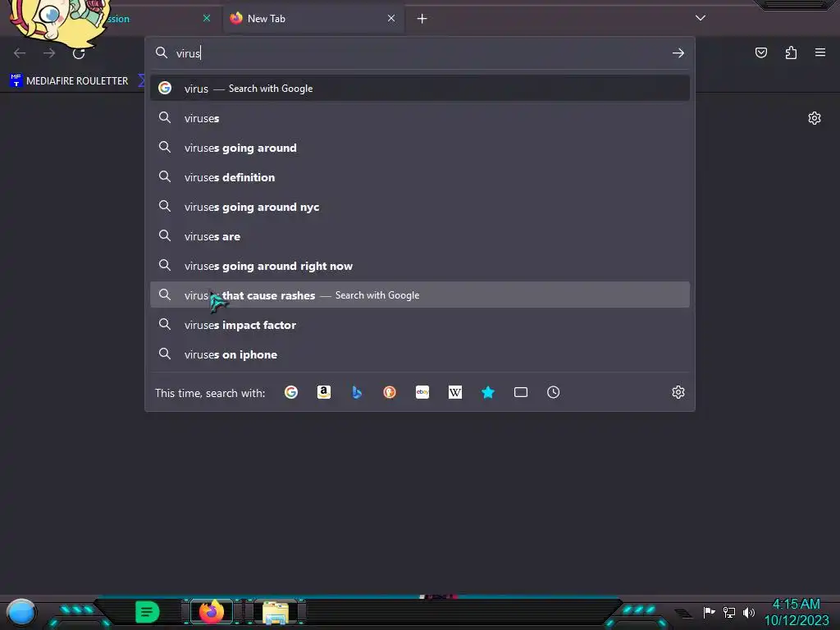Open search settings gear in suggestion panel
Screen dimensions: 840x630
coord(678,392)
